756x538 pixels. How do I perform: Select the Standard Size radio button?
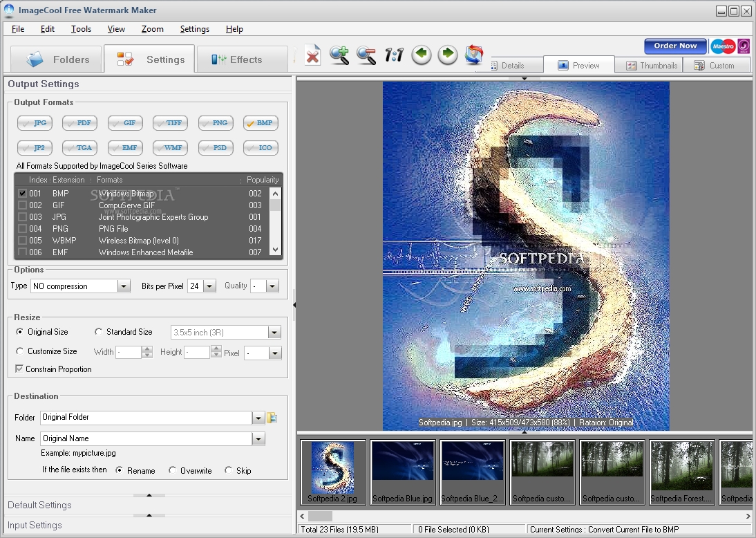click(x=98, y=331)
